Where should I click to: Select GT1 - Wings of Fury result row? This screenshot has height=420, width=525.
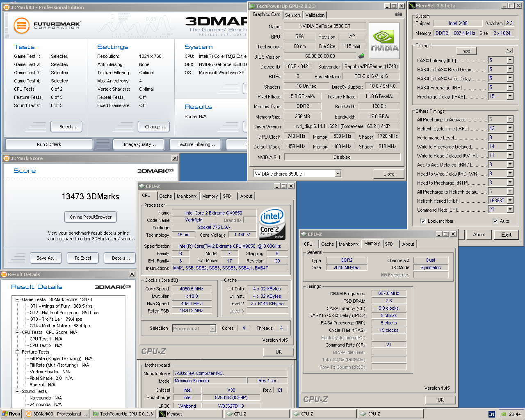[61, 306]
